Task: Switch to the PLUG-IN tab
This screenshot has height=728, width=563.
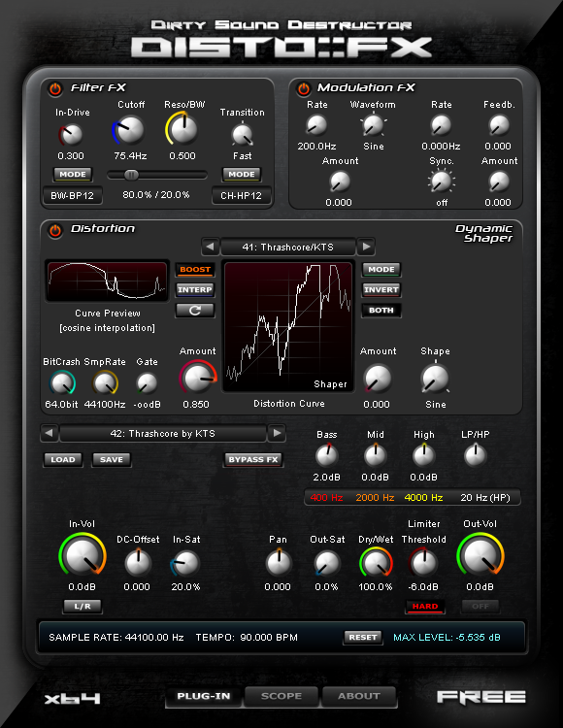Action: point(204,696)
